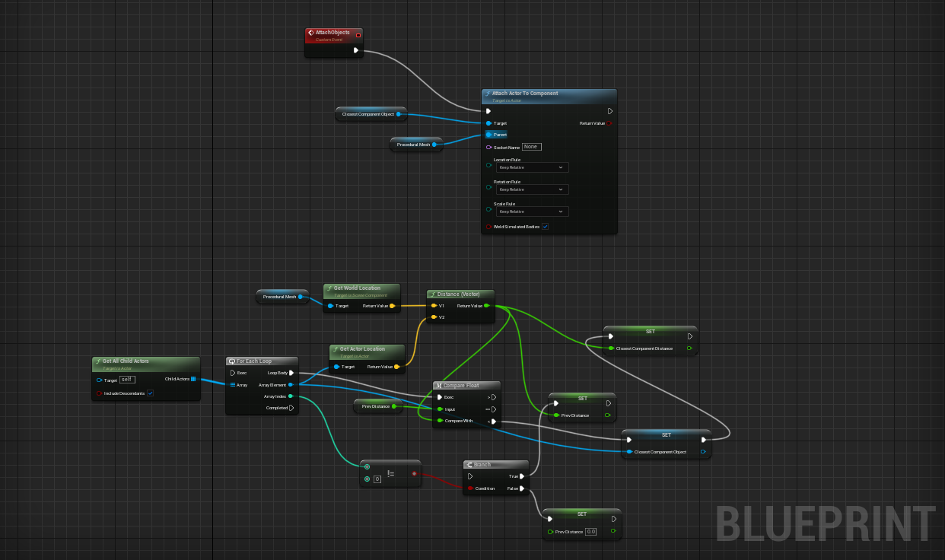
Task: Click the Loop Body exec pin
Action: click(x=291, y=373)
